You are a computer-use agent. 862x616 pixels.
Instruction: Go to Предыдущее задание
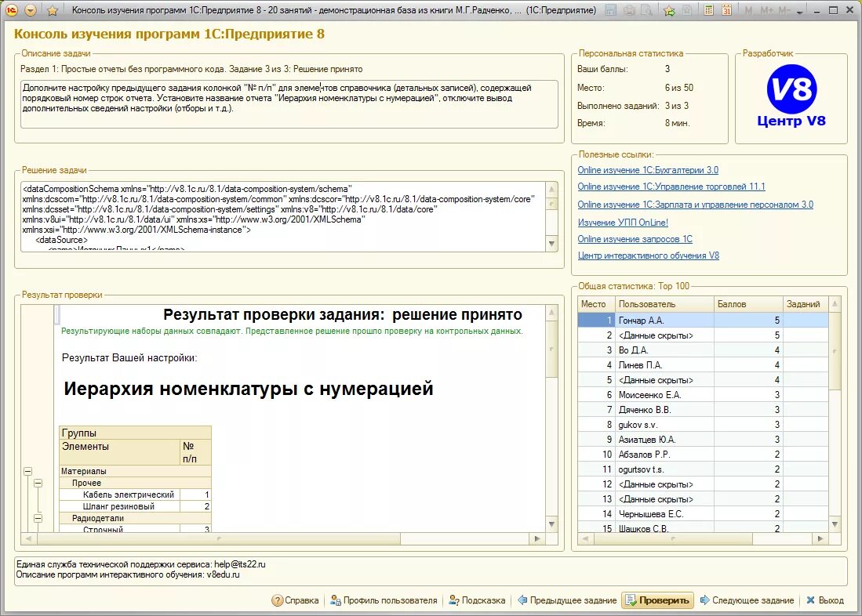click(x=567, y=600)
